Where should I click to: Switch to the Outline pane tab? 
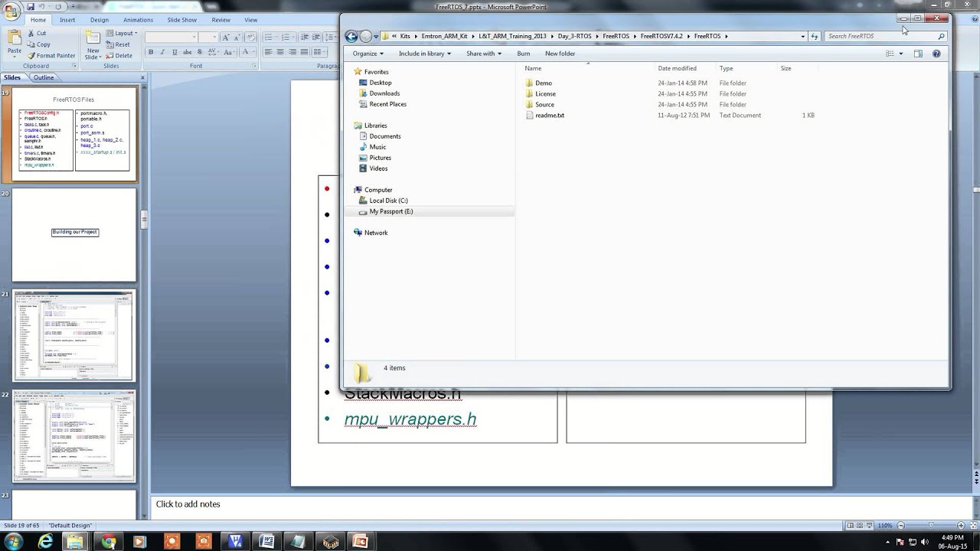click(44, 77)
